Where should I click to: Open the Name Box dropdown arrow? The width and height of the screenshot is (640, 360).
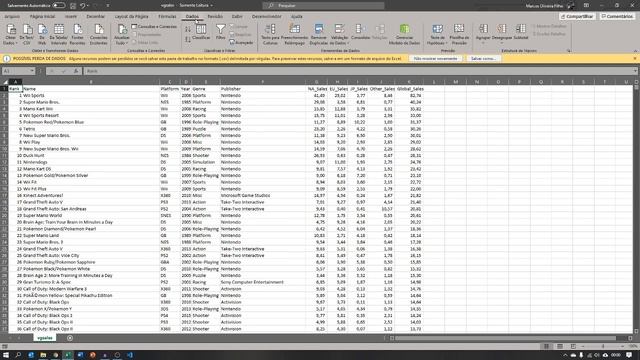pos(31,71)
